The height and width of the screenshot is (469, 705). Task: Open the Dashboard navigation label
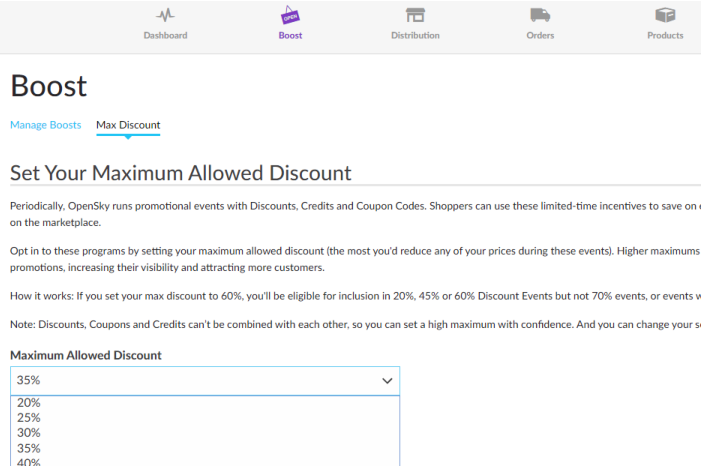coord(165,36)
